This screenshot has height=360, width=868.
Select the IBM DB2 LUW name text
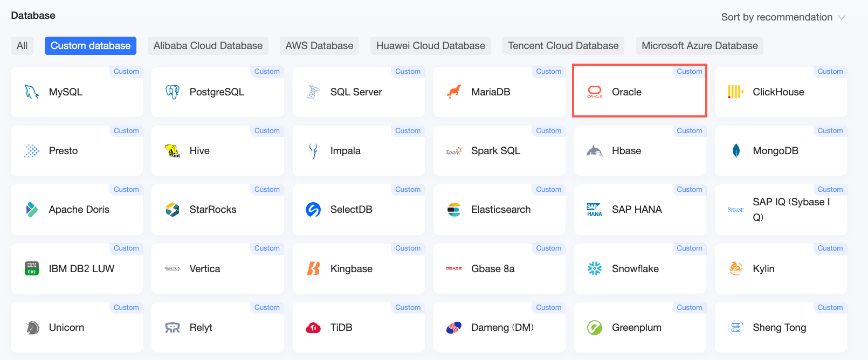82,268
